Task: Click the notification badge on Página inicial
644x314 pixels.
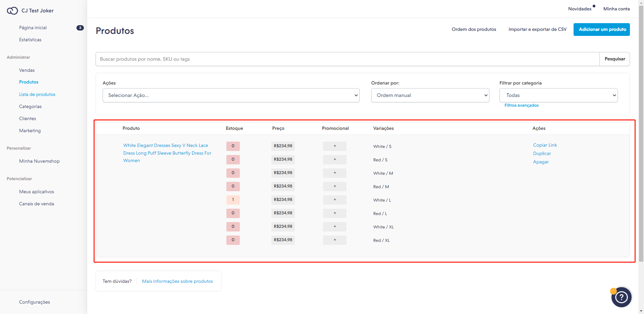Action: click(x=80, y=28)
